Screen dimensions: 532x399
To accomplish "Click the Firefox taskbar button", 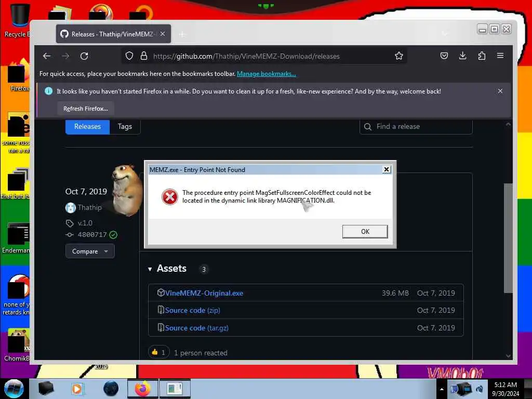I will tap(143, 389).
